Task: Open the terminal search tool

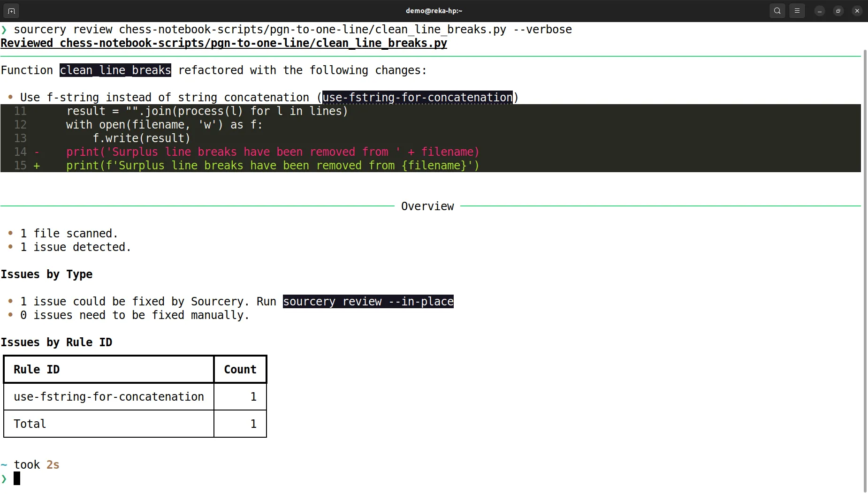Action: 777,10
